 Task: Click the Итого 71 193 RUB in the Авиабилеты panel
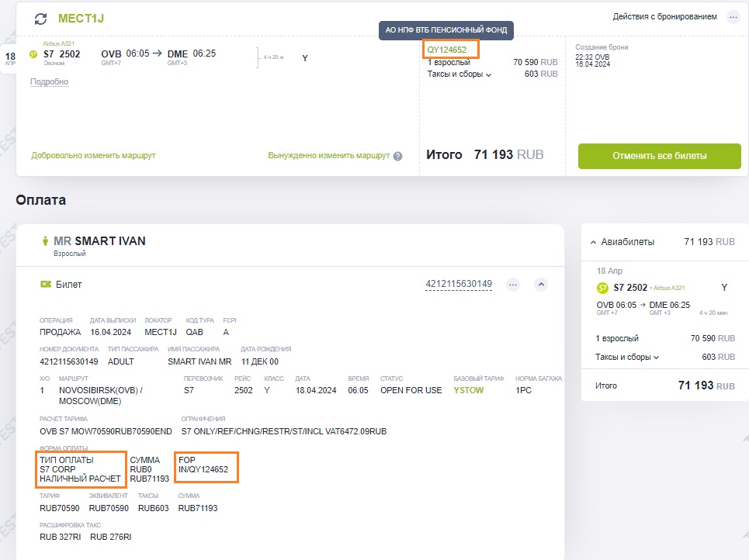click(x=665, y=385)
